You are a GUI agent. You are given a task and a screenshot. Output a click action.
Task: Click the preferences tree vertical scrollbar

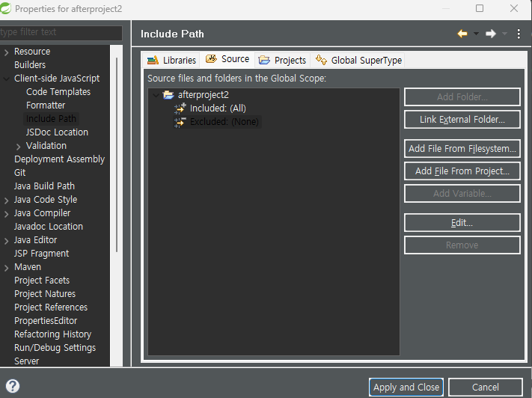[117, 155]
